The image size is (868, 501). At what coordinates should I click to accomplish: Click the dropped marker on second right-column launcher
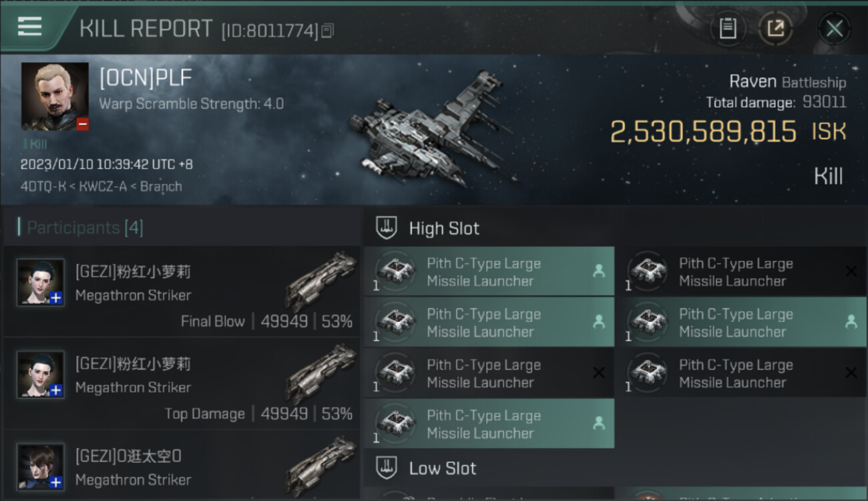tap(851, 322)
